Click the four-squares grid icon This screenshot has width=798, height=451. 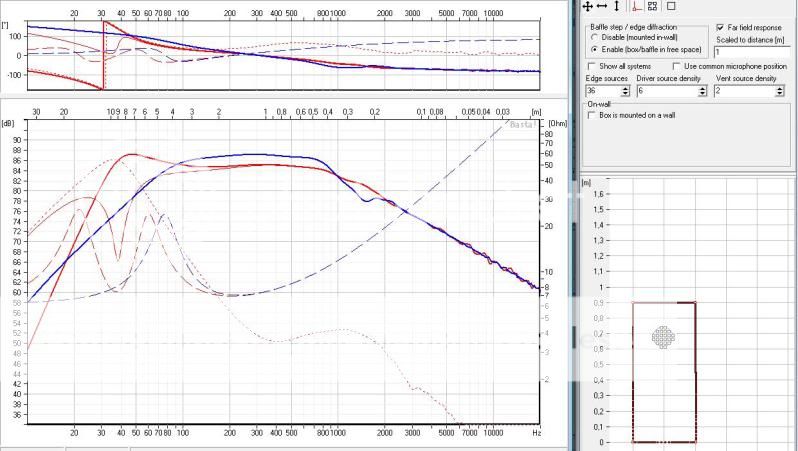[652, 6]
